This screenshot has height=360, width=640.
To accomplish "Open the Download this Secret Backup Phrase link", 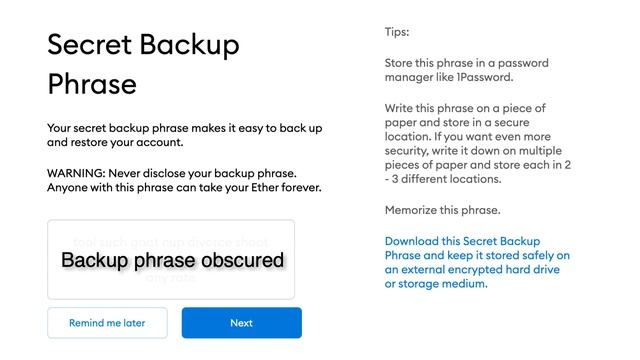I will pos(477,262).
